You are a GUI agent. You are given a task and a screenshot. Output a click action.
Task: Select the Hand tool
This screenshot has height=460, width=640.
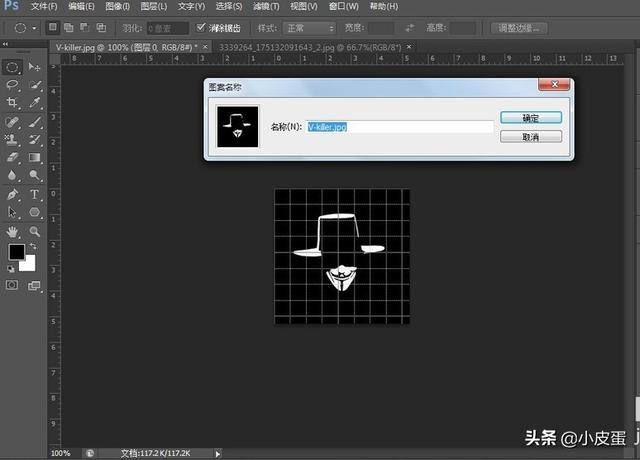click(12, 232)
